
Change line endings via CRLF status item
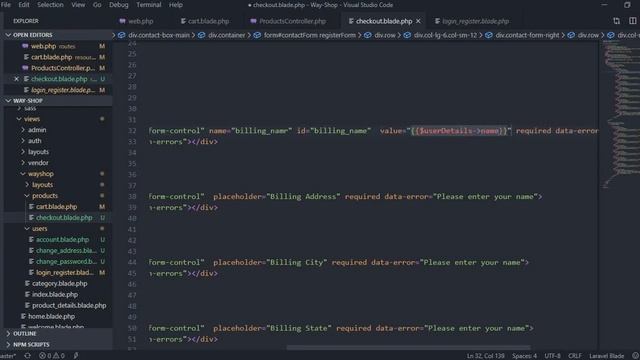click(x=575, y=356)
